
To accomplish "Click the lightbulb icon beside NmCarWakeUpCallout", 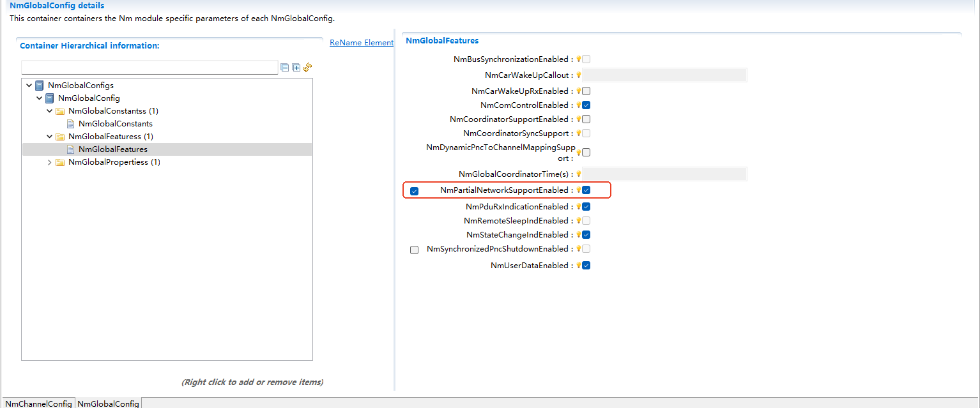I will (579, 75).
